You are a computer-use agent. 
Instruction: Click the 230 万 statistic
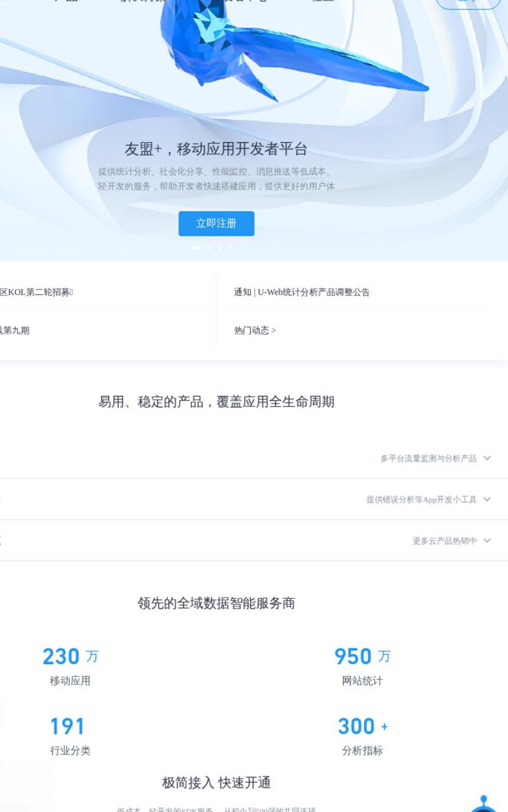(70, 657)
